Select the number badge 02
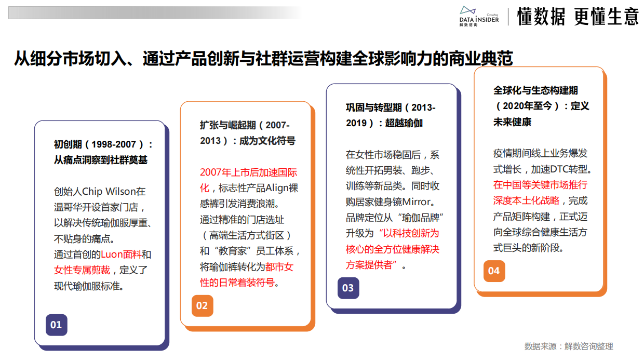The height and width of the screenshot is (362, 644). point(203,306)
